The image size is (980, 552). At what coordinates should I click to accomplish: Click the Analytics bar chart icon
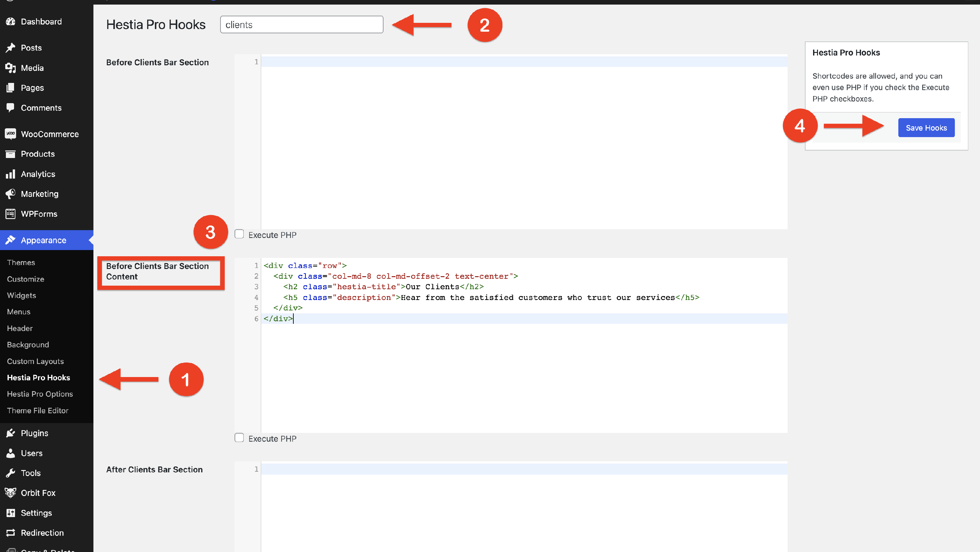coord(10,174)
